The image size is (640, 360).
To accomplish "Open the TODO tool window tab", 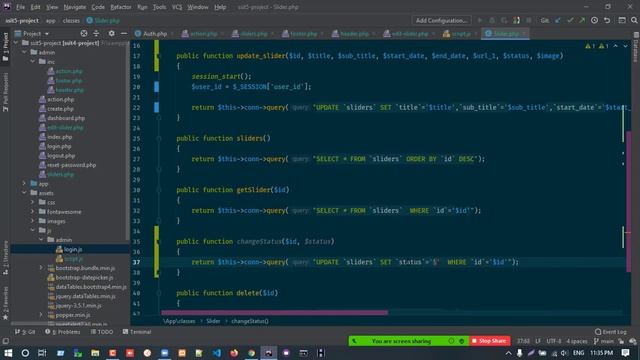I will point(102,332).
